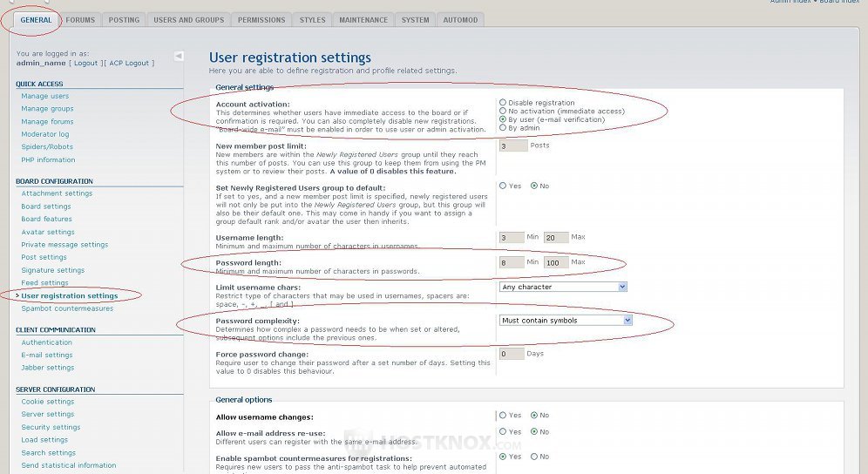Open the Permissions tab

pos(261,20)
